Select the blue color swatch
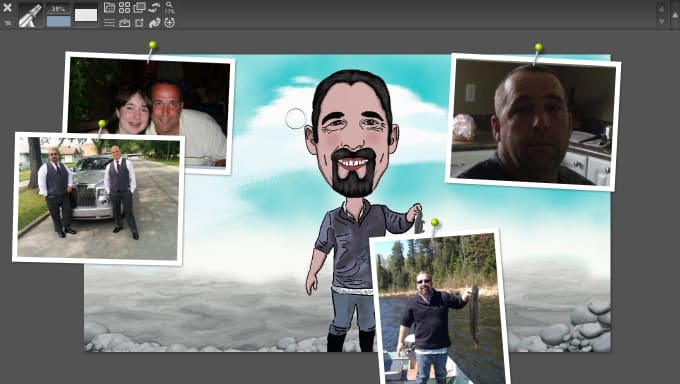This screenshot has width=680, height=384. coord(59,21)
